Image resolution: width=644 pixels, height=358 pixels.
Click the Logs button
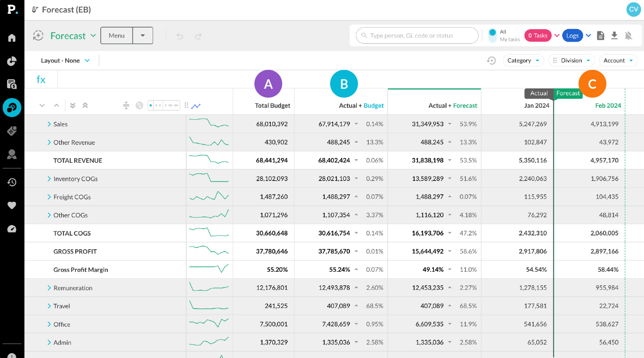[x=572, y=35]
